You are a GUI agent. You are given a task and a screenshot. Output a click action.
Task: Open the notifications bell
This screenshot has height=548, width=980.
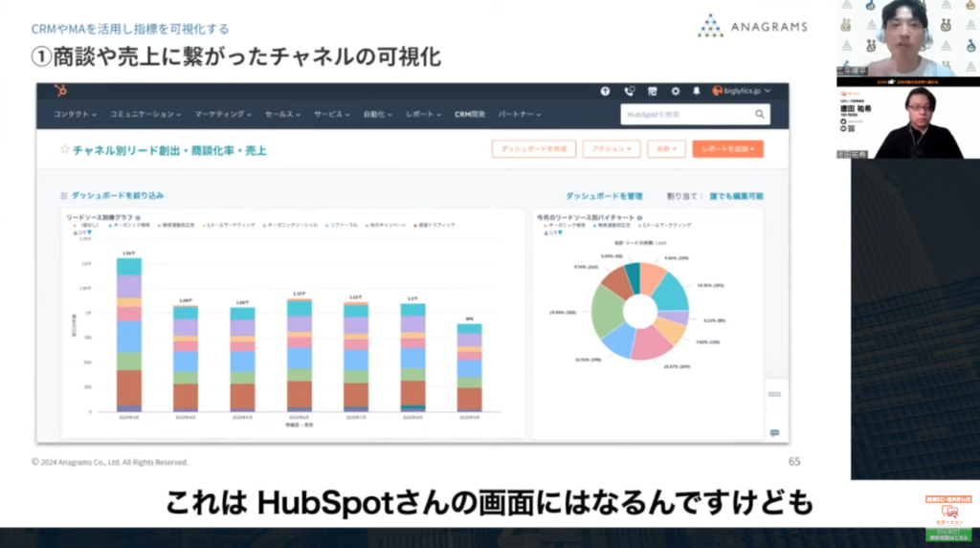coord(697,91)
